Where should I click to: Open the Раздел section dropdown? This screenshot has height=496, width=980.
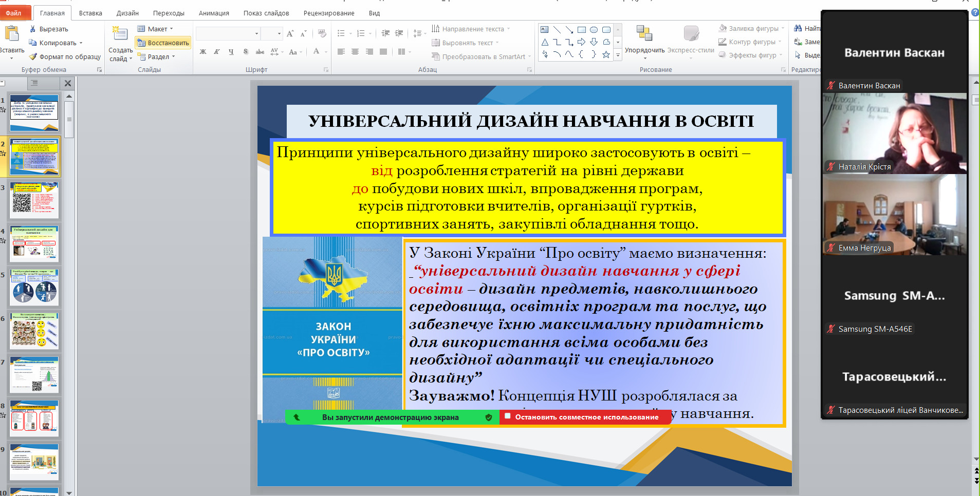[x=156, y=56]
